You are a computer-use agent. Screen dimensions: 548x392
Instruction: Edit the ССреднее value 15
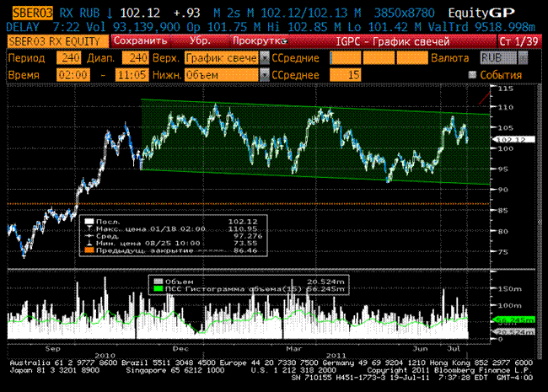346,75
